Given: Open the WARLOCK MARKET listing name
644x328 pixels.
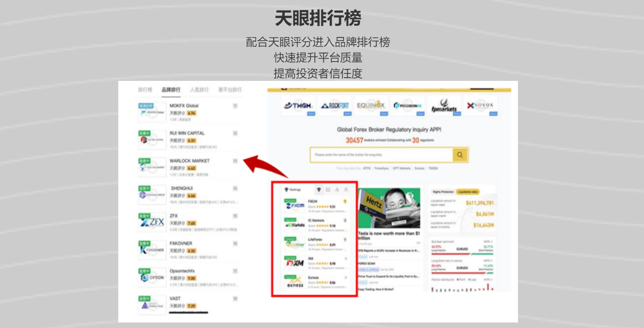Looking at the screenshot, I should [x=190, y=161].
